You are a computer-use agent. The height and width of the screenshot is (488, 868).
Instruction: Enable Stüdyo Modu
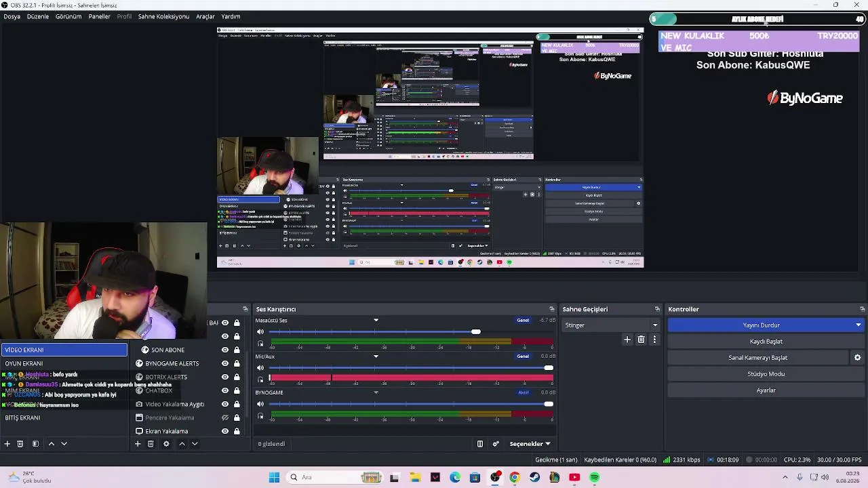click(766, 374)
